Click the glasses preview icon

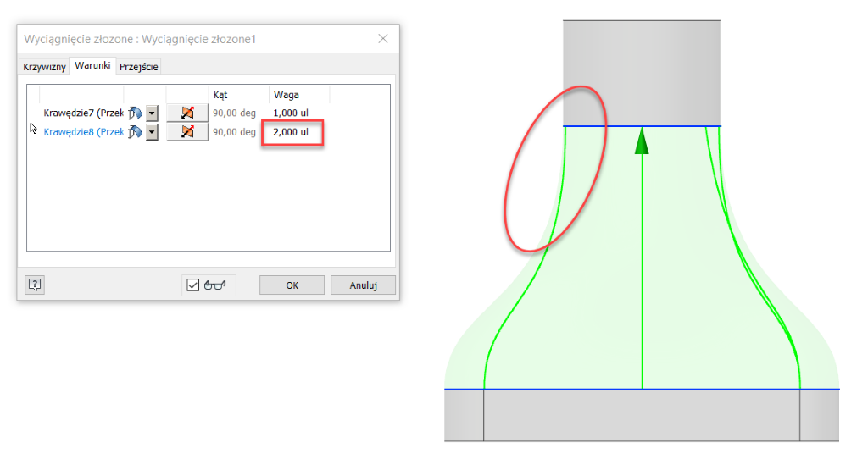click(x=217, y=285)
